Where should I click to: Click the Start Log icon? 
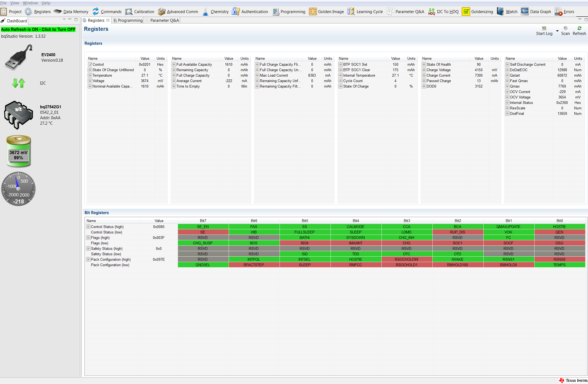544,28
